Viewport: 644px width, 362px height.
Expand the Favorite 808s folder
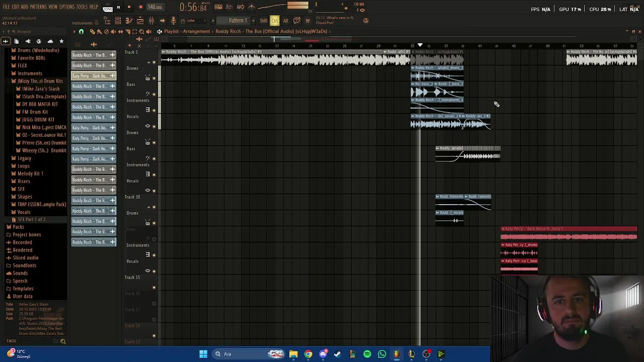31,58
